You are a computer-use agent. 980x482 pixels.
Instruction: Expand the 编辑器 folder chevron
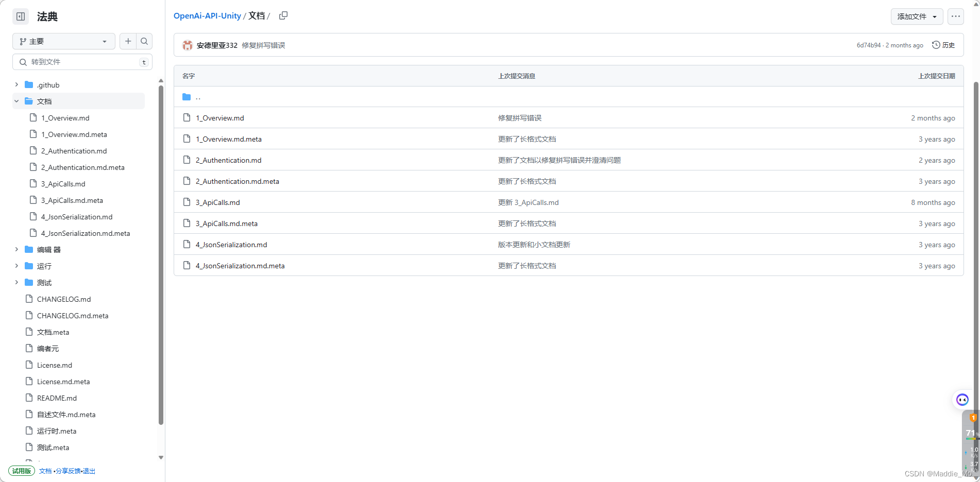(16, 249)
